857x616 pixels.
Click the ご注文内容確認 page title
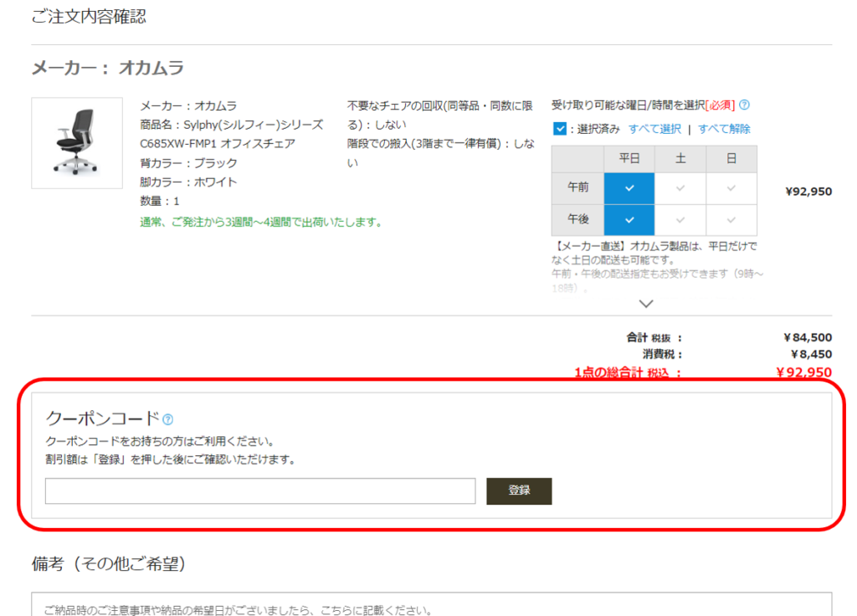[89, 17]
